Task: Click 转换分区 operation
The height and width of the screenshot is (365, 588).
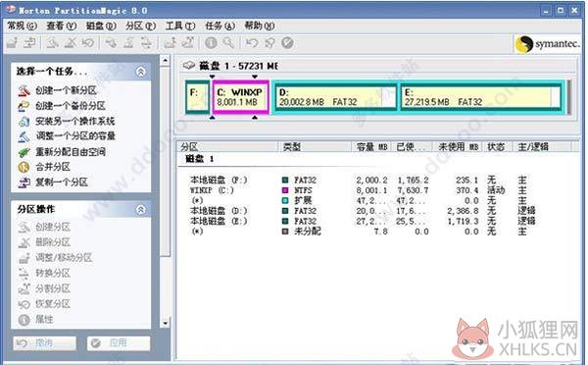Action: pos(53,273)
